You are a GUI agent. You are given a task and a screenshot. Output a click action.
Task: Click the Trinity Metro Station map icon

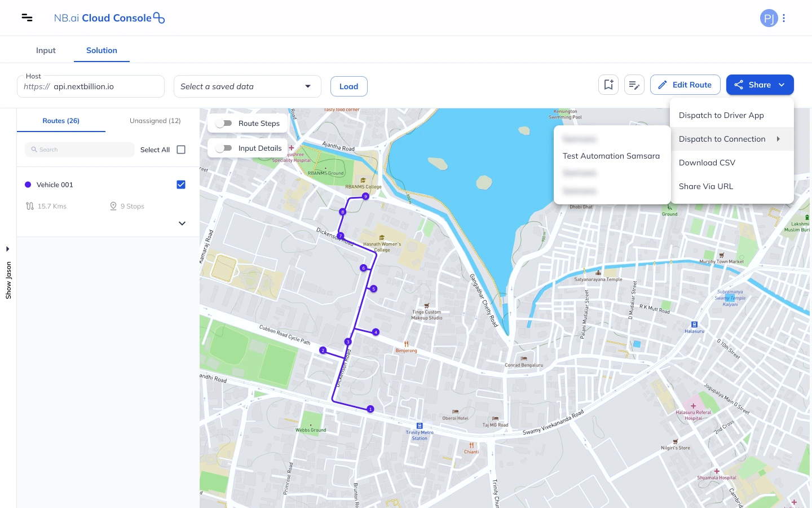[420, 426]
